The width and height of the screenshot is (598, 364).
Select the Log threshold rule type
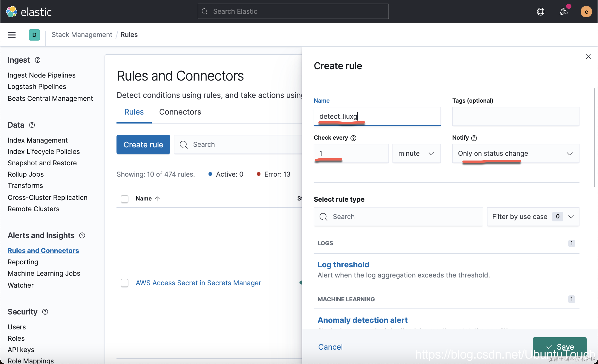click(x=343, y=265)
